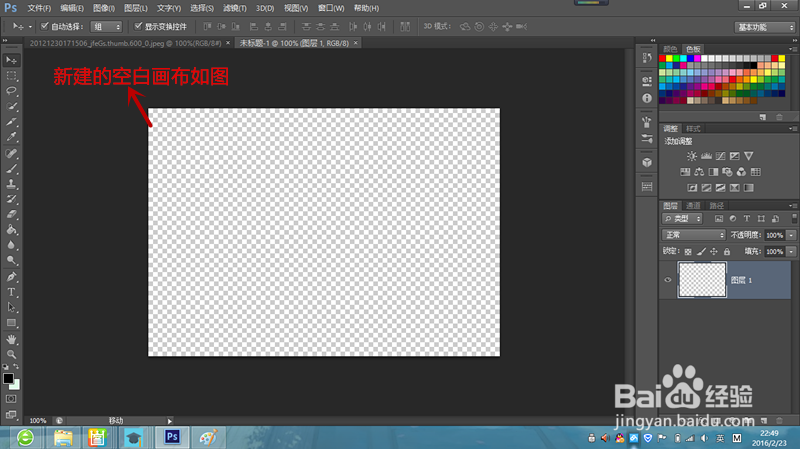The width and height of the screenshot is (800, 449).
Task: Toggle lock image pixels
Action: pyautogui.click(x=701, y=251)
